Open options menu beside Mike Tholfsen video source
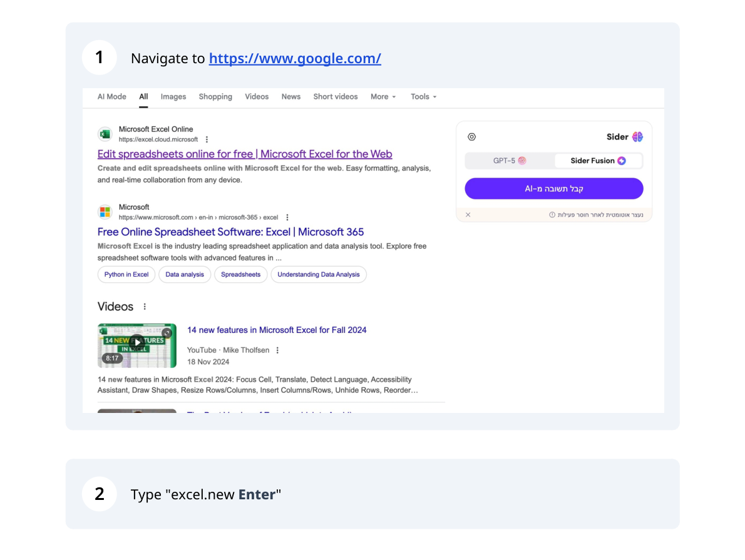 click(x=277, y=350)
